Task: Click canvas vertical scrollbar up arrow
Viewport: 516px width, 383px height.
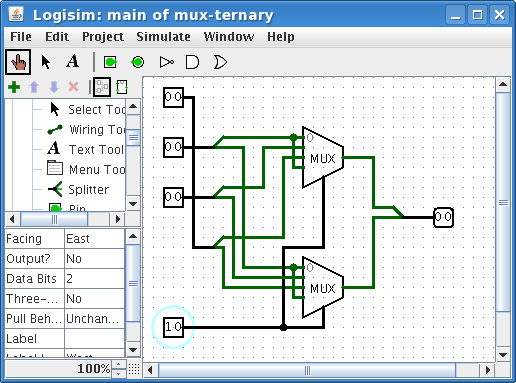Action: tap(503, 85)
